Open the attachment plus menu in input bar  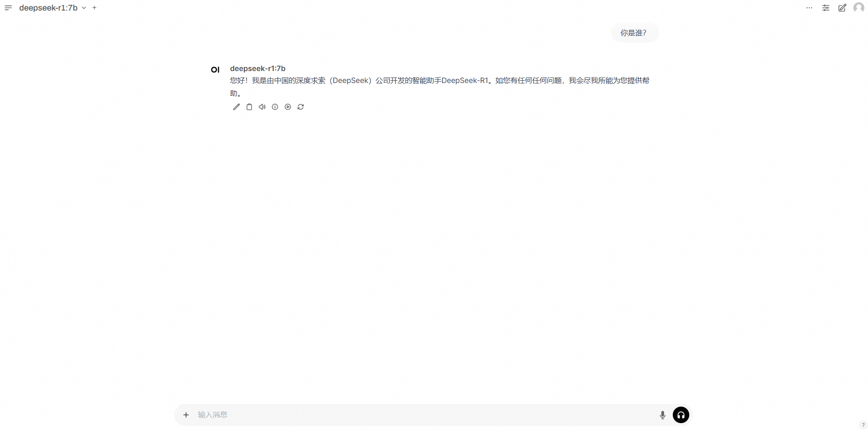point(186,415)
